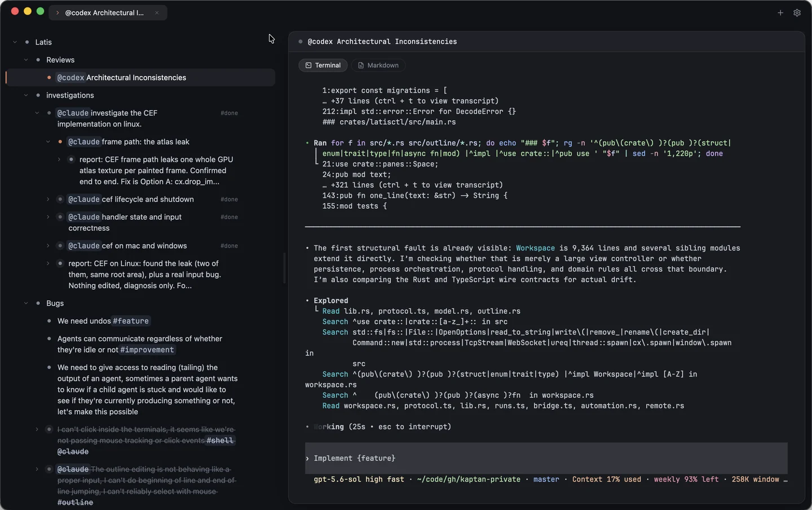The image size is (812, 510).
Task: Click 'Context 17% used' in status line
Action: [x=607, y=480]
